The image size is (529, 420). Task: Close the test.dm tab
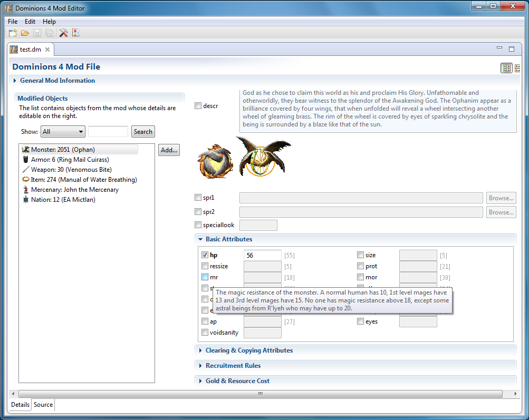(47, 50)
